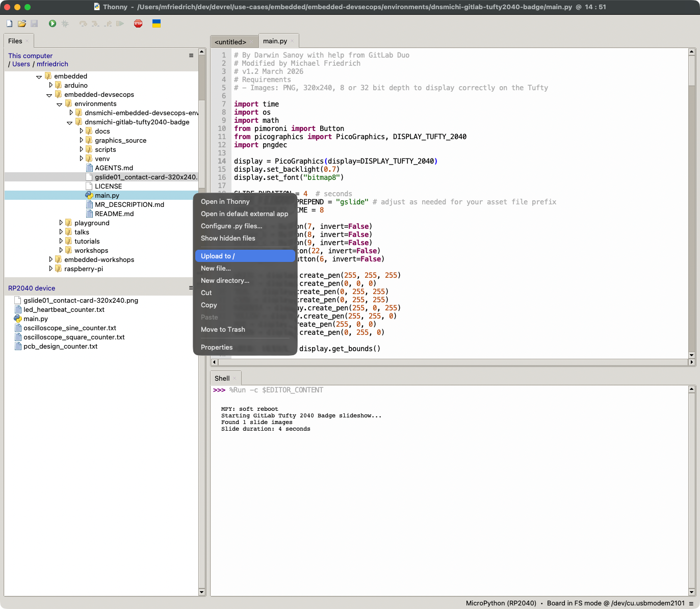
Task: Expand the graphics_source folder
Action: coord(81,140)
